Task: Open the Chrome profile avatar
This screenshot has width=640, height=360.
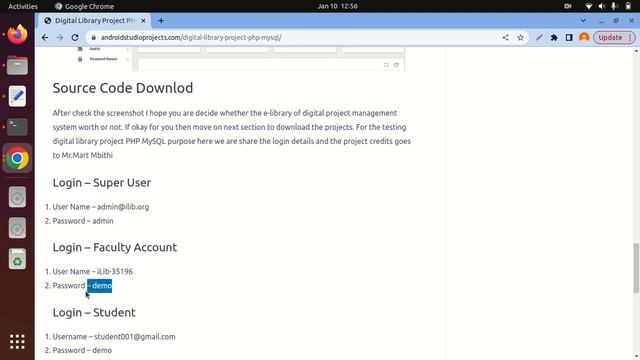Action: coord(584,38)
